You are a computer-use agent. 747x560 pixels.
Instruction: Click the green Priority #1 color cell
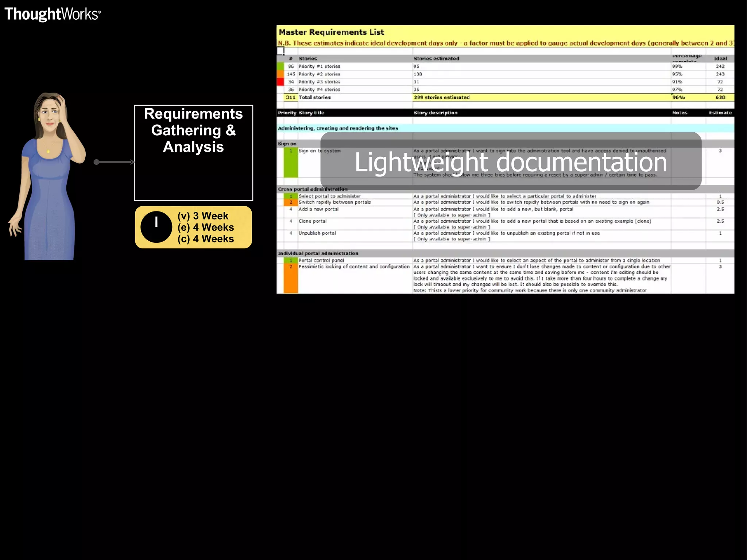coord(280,66)
